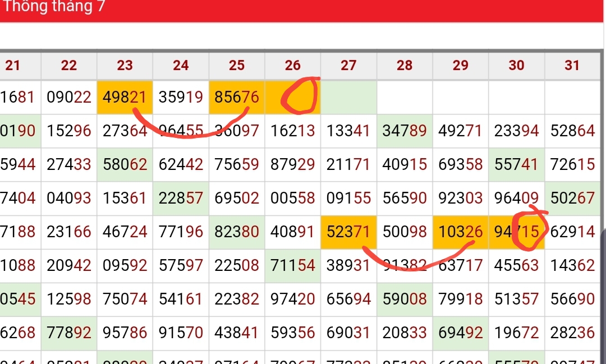
Task: Click cell 87929
Action: (292, 164)
